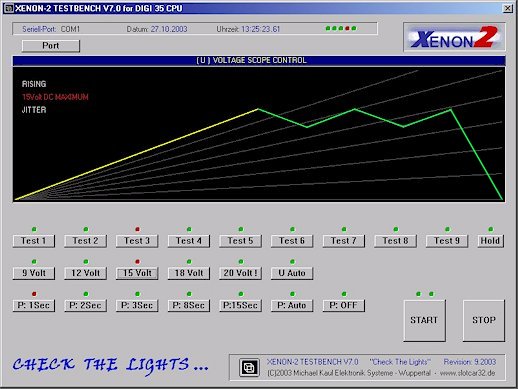Click the red LED above Test 3
518x389 pixels.
[x=137, y=229]
